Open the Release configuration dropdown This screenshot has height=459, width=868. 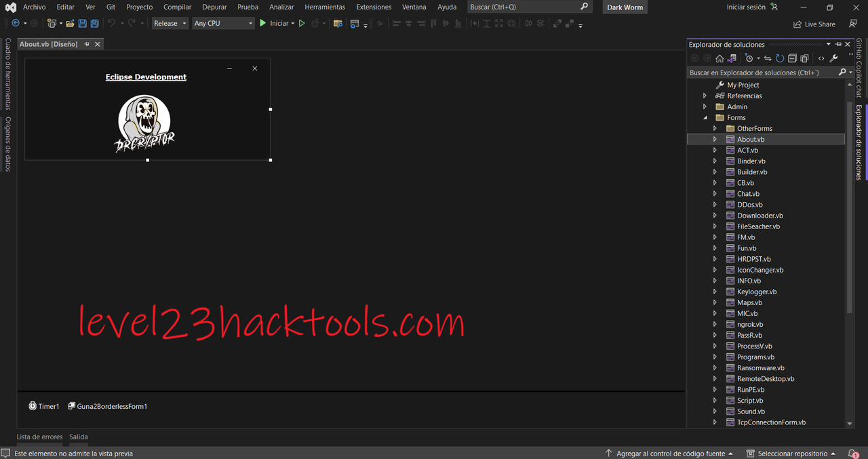[170, 23]
